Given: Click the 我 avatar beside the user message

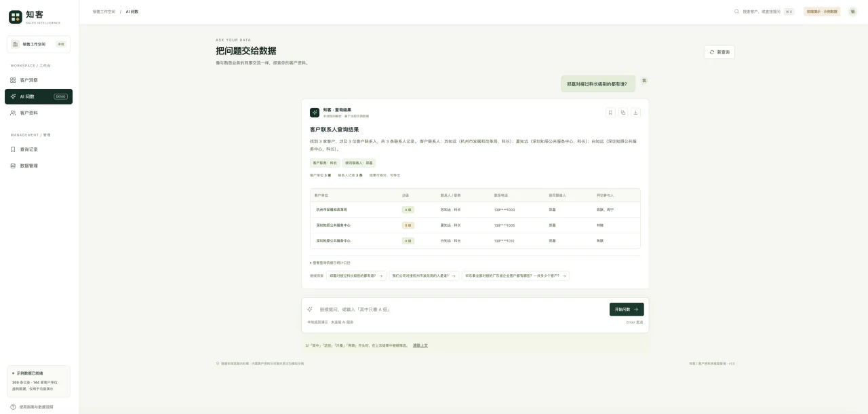Looking at the screenshot, I should tap(644, 80).
